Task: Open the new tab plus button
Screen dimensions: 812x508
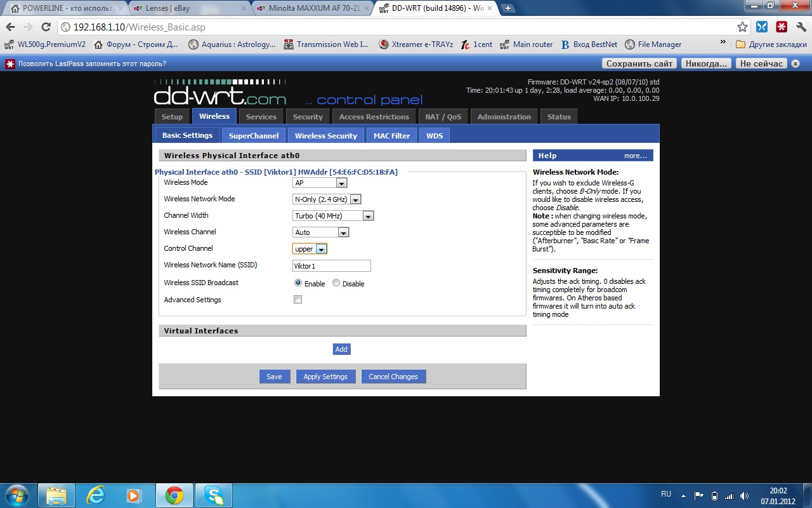Action: pos(508,8)
